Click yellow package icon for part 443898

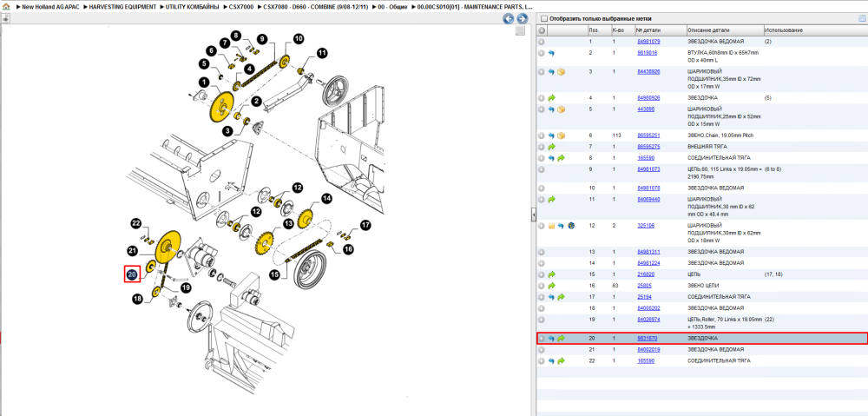coord(561,109)
